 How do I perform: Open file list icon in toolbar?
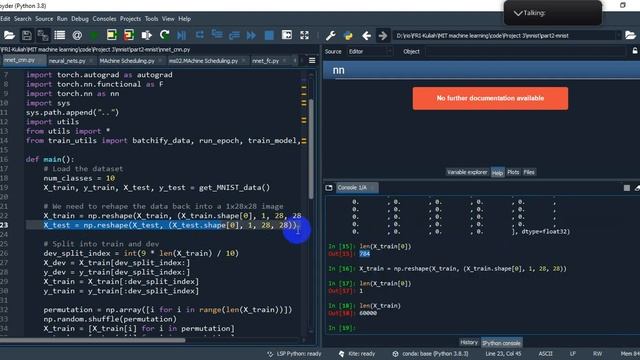coord(60,36)
